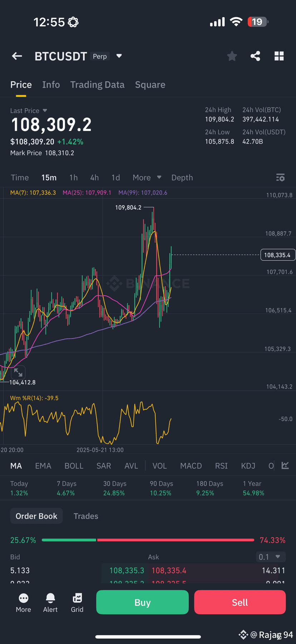The height and width of the screenshot is (644, 296).
Task: Tap the 7 Days 4.67% change
Action: pos(66,488)
